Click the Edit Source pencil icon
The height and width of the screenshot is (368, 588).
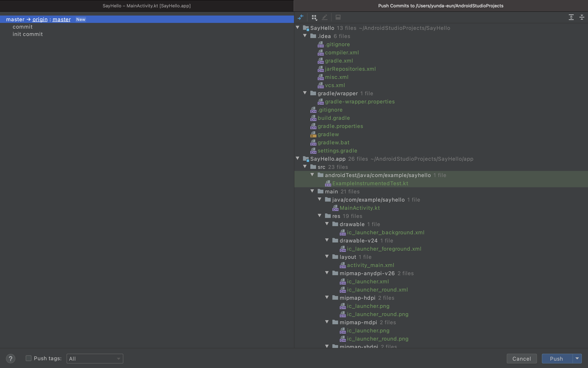tap(325, 17)
